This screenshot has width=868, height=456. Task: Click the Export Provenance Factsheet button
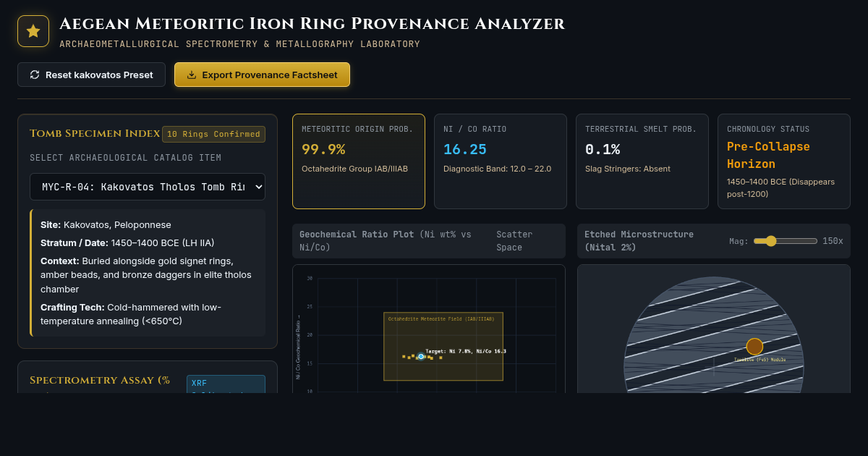pos(262,75)
